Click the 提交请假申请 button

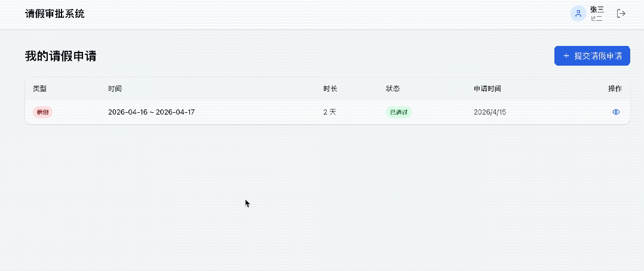592,56
